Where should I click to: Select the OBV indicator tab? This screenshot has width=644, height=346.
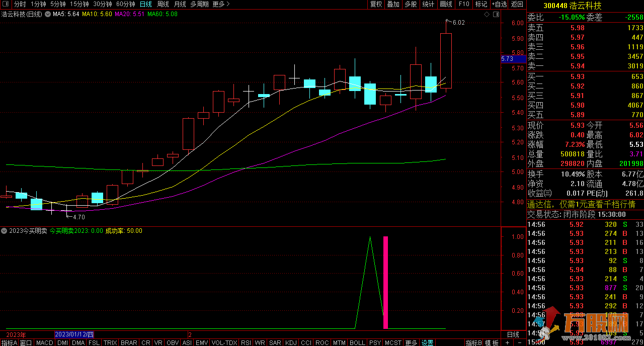click(x=173, y=342)
